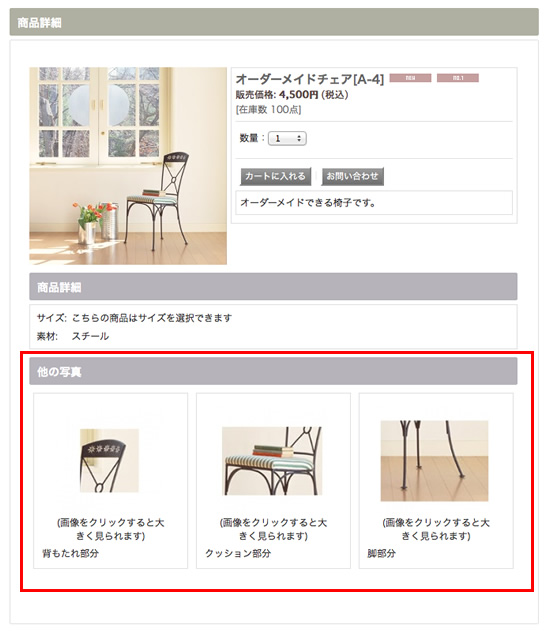Click the 販売価格 4,500円 price text
The height and width of the screenshot is (633, 550).
(292, 95)
